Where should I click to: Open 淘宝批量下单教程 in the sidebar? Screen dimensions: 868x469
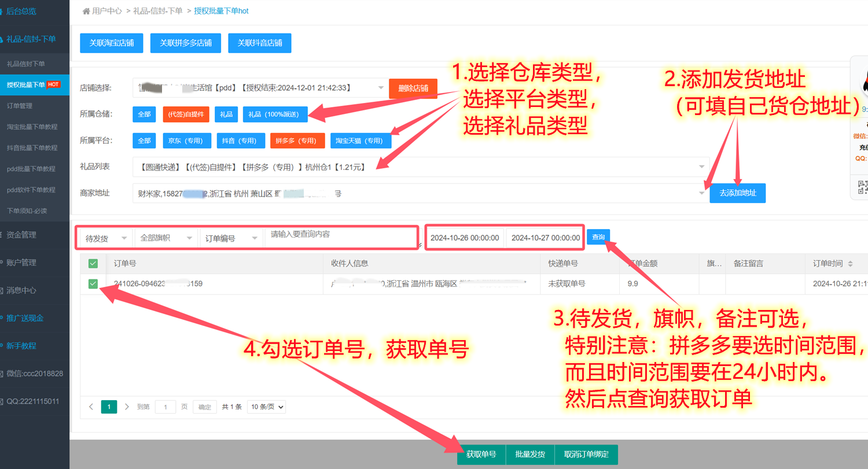[x=32, y=127]
